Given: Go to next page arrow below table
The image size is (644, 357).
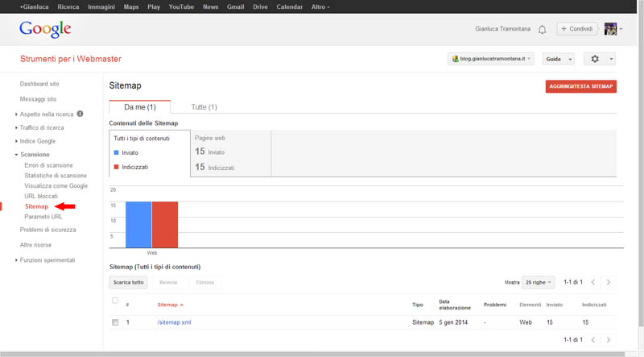Looking at the screenshot, I should tap(609, 340).
